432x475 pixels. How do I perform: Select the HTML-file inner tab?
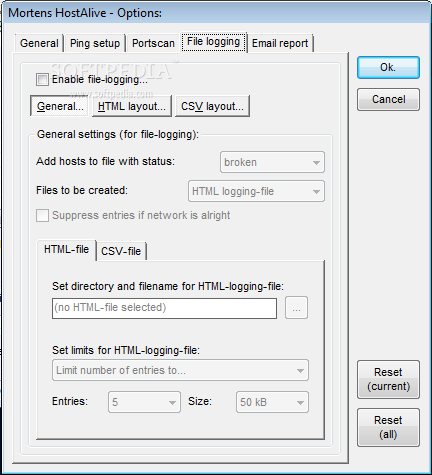66,250
